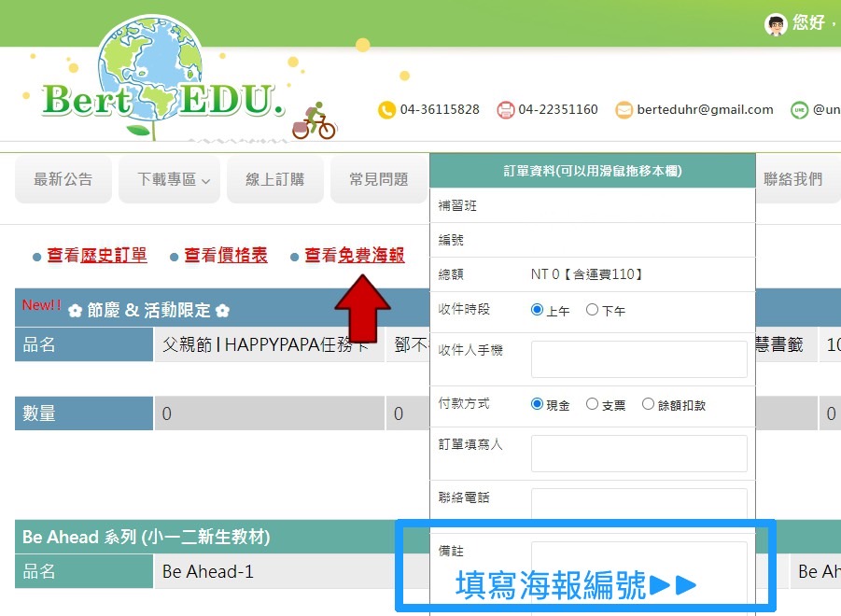This screenshot has width=841, height=616.
Task: Select the 下午 delivery time radio
Action: 592,310
